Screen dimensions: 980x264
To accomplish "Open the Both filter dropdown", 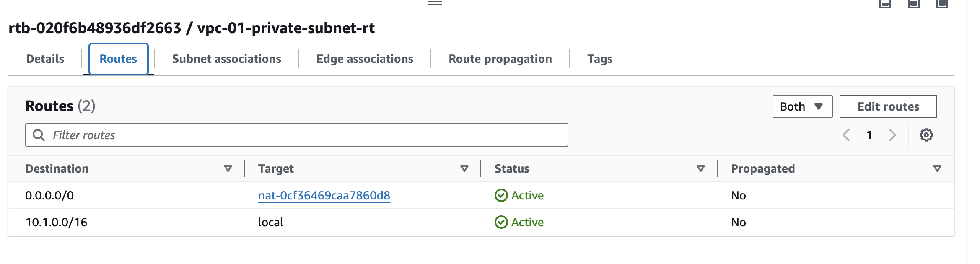I will click(x=802, y=106).
